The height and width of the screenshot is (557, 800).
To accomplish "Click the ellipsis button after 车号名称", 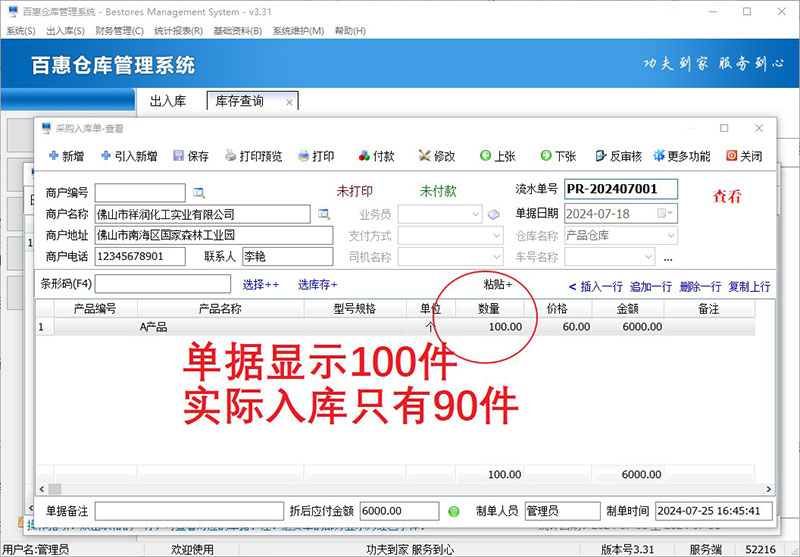I will tap(668, 258).
